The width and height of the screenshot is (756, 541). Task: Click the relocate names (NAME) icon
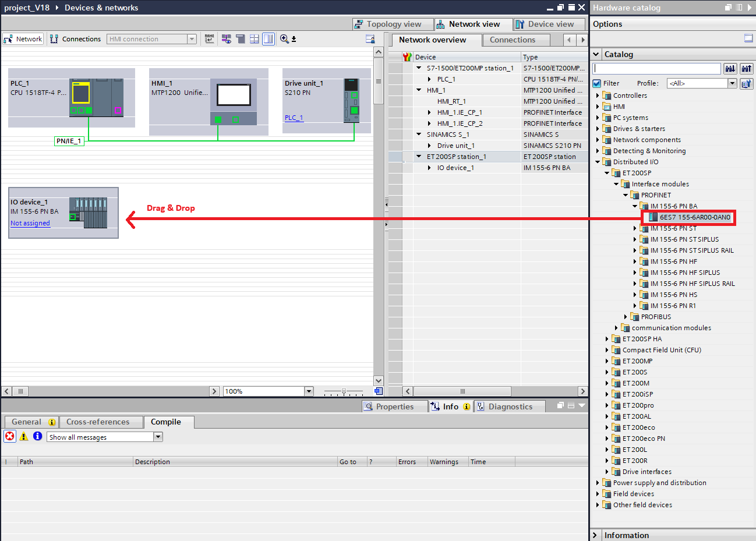210,39
